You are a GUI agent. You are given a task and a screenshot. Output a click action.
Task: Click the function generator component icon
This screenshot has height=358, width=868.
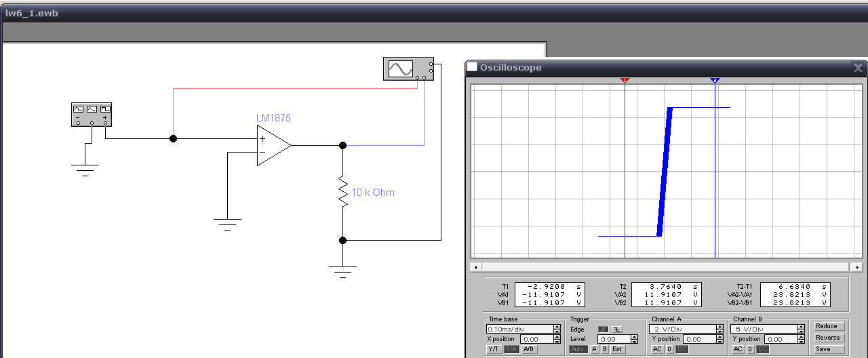(x=92, y=113)
